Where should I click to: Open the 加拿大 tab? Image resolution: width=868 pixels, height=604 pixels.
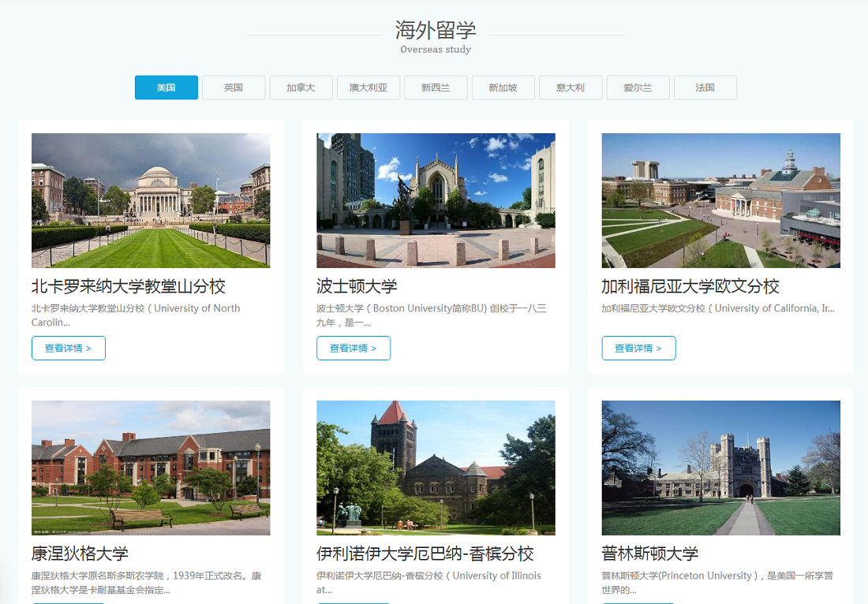[301, 88]
